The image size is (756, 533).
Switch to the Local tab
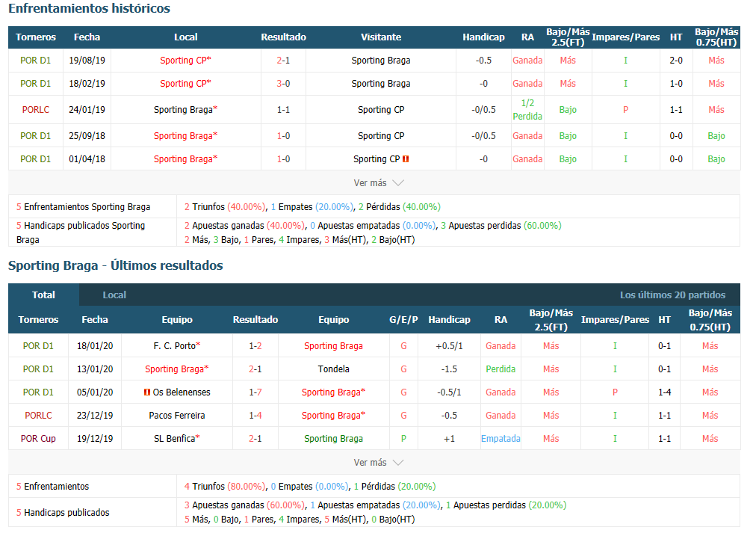tap(114, 295)
